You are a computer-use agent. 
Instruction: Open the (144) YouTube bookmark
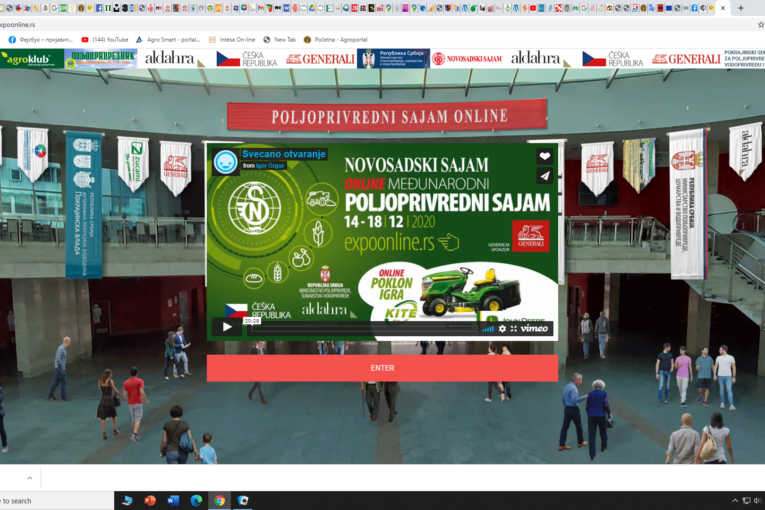[x=105, y=40]
